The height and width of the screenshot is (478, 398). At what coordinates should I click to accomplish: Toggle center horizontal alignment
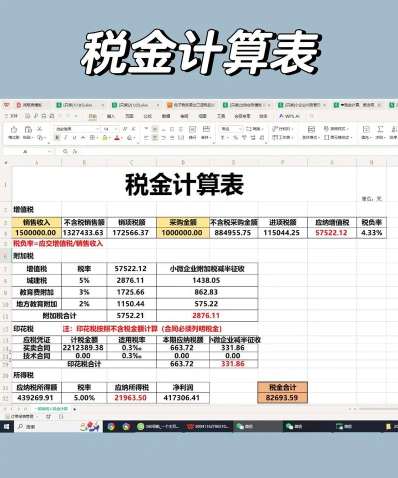click(x=155, y=138)
